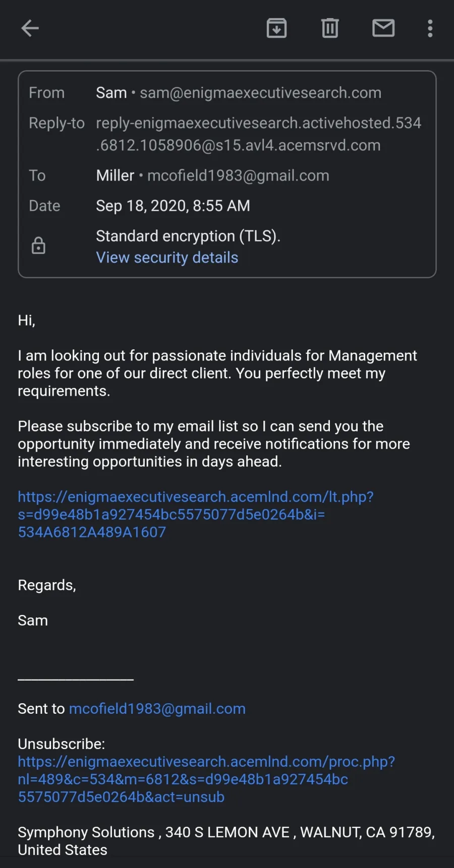Tap sender address sam@enigmaexecutivesearch.com

[x=260, y=93]
